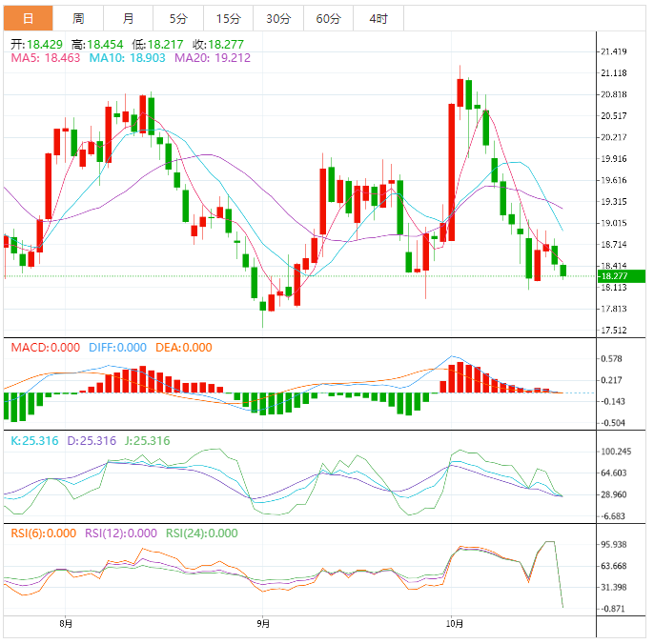Select the 日 daily chart tab
This screenshot has width=654, height=644.
coord(28,18)
